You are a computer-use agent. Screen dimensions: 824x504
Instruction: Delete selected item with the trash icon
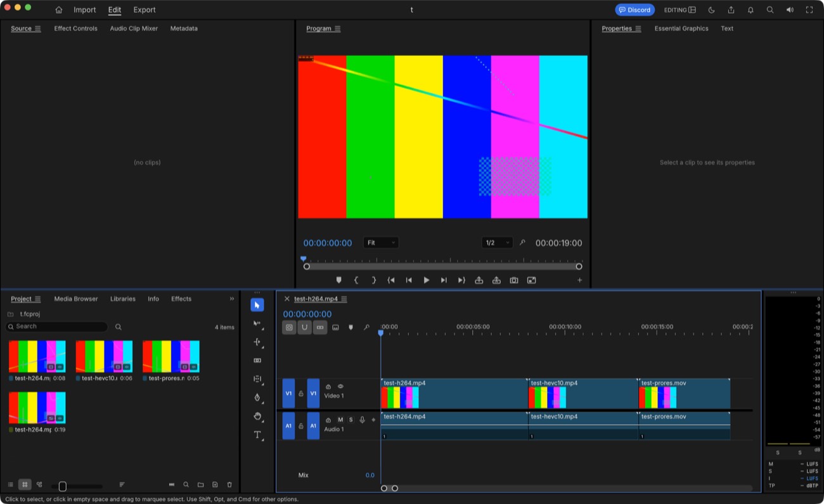point(229,484)
